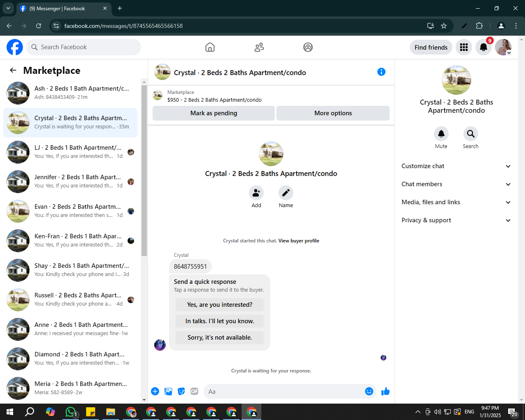525x420 pixels.
Task: Open the browser extensions puzzle icon
Action: (479, 26)
